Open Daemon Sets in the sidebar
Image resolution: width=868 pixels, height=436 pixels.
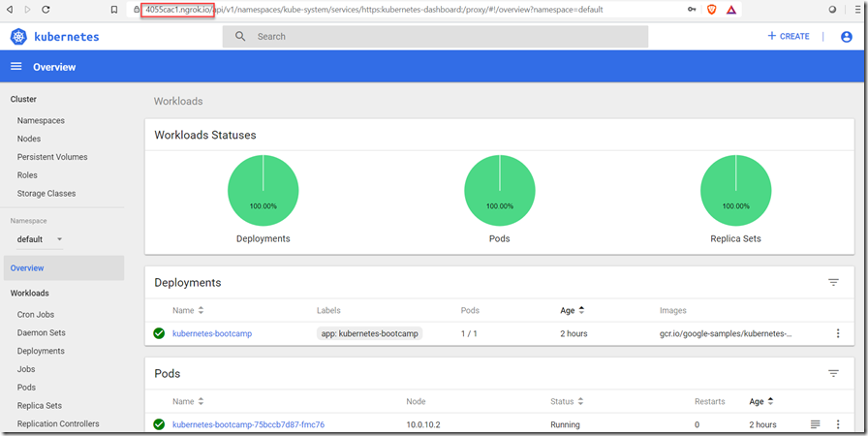tap(42, 333)
